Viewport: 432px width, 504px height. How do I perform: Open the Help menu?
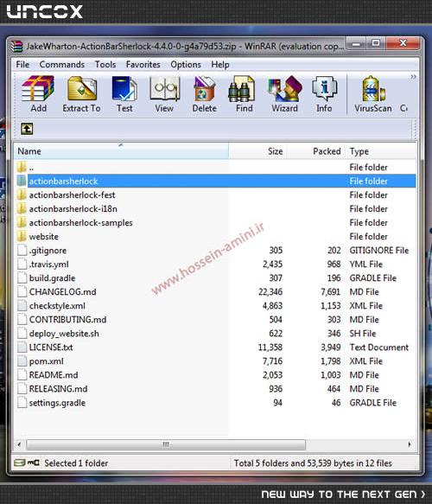(220, 65)
